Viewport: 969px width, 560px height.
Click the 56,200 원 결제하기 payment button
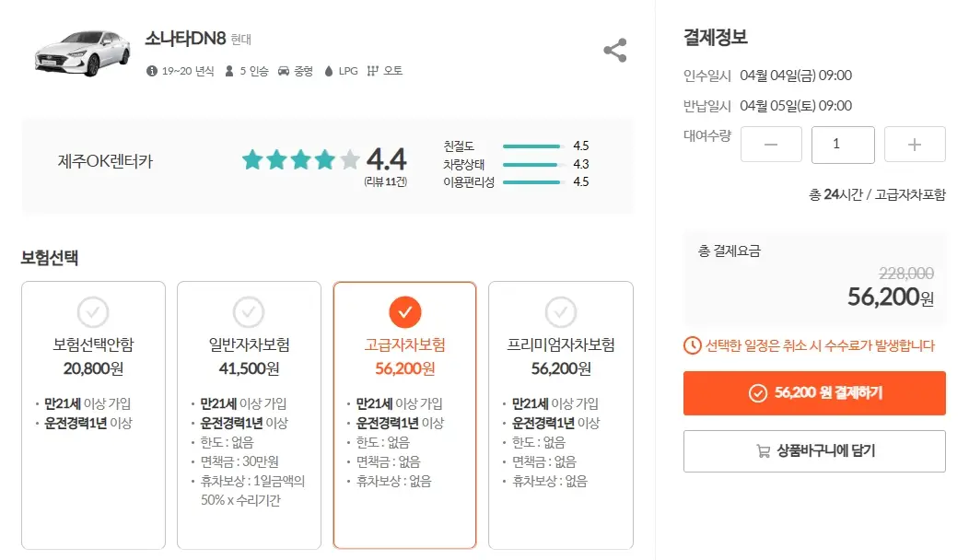pos(813,393)
